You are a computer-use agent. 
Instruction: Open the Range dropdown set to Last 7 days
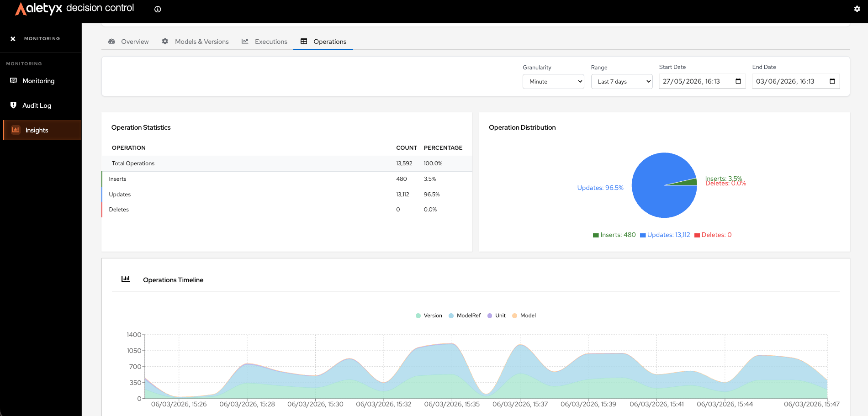tap(622, 81)
